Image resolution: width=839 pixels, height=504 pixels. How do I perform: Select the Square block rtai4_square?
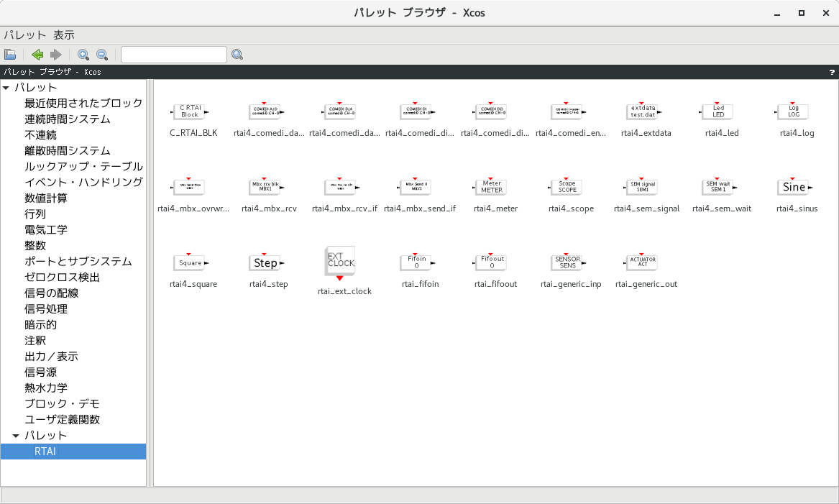pyautogui.click(x=190, y=262)
